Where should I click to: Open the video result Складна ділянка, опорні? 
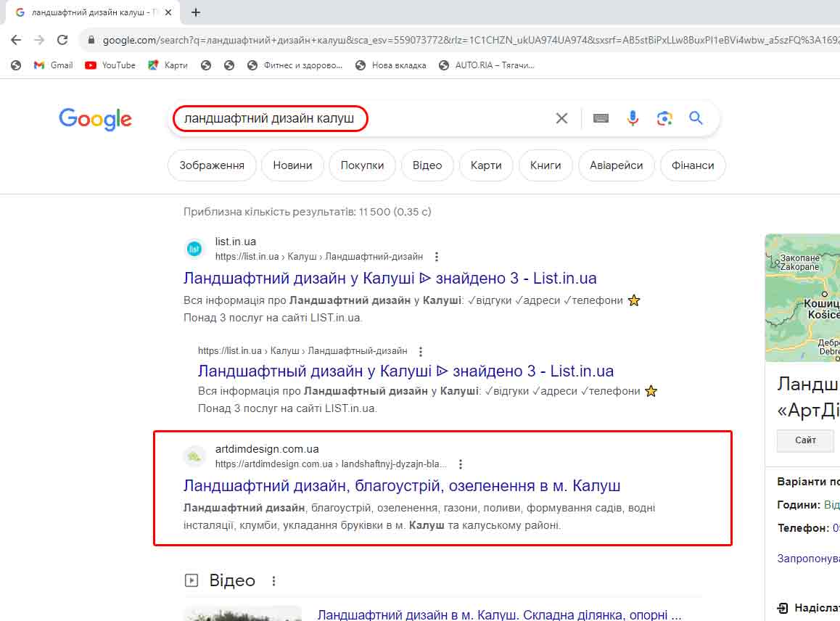499,614
